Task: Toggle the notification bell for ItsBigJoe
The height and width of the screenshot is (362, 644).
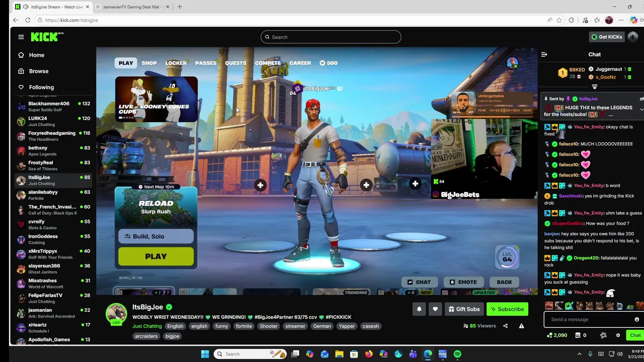Action: pos(419,309)
